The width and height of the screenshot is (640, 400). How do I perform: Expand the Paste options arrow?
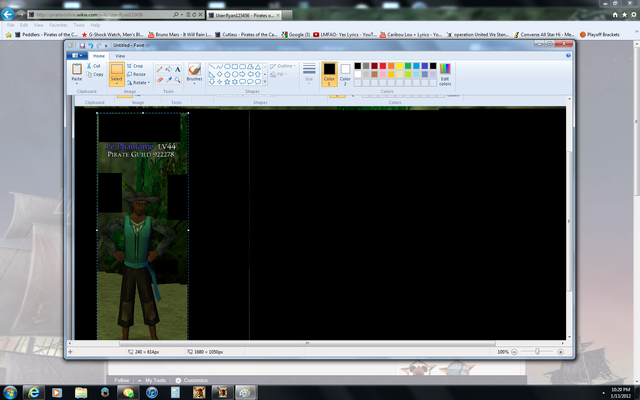coord(77,83)
